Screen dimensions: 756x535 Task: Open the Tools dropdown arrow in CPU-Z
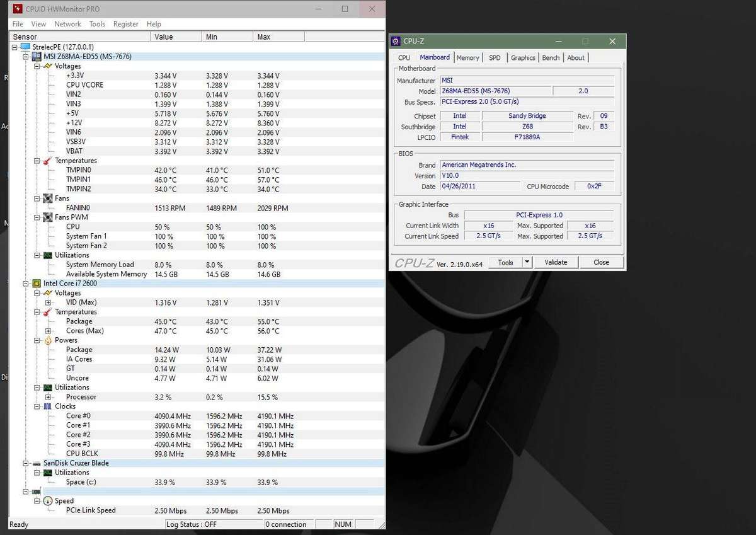point(527,262)
